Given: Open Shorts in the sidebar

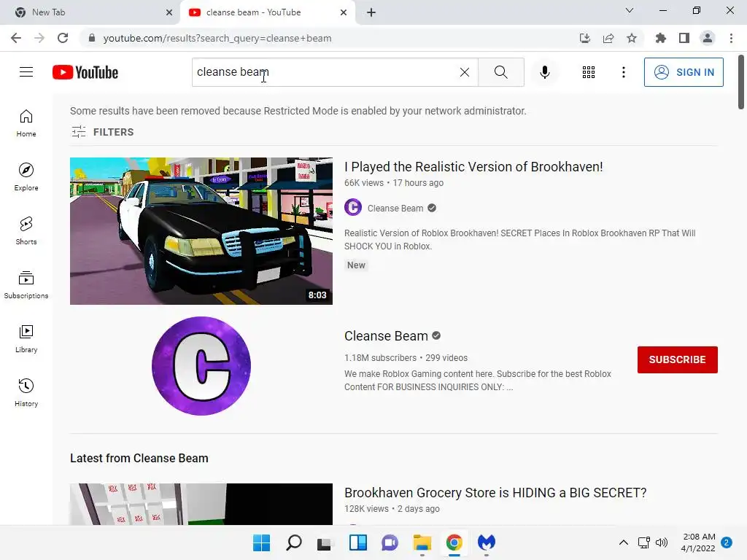Looking at the screenshot, I should point(26,231).
